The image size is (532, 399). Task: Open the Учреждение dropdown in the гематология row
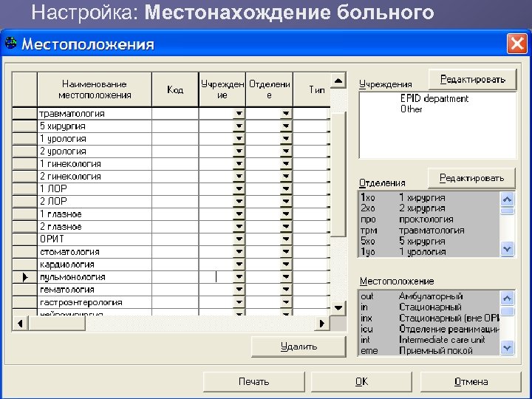point(239,290)
